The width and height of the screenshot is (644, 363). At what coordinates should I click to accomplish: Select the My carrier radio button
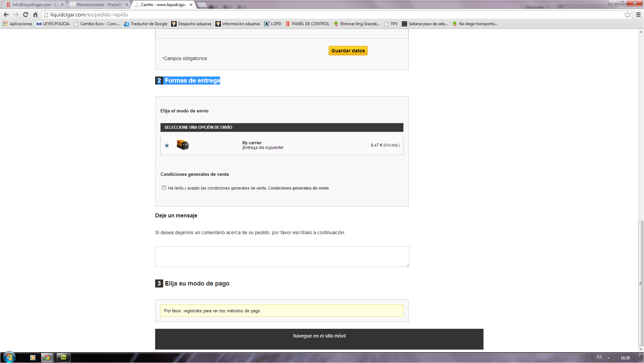point(167,146)
